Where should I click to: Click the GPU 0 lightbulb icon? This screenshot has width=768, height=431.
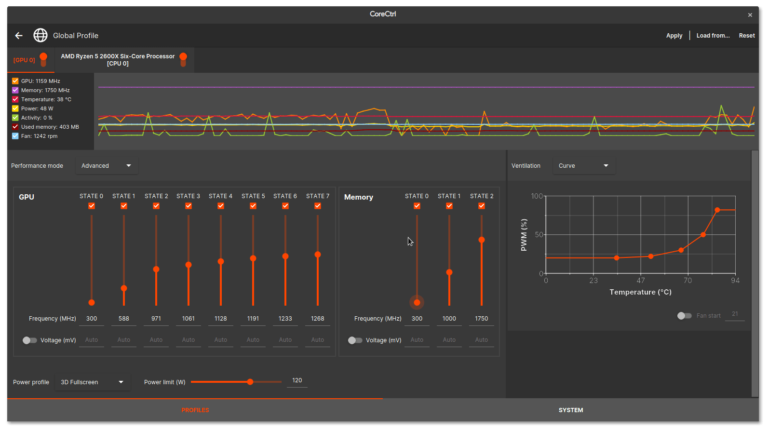43,60
